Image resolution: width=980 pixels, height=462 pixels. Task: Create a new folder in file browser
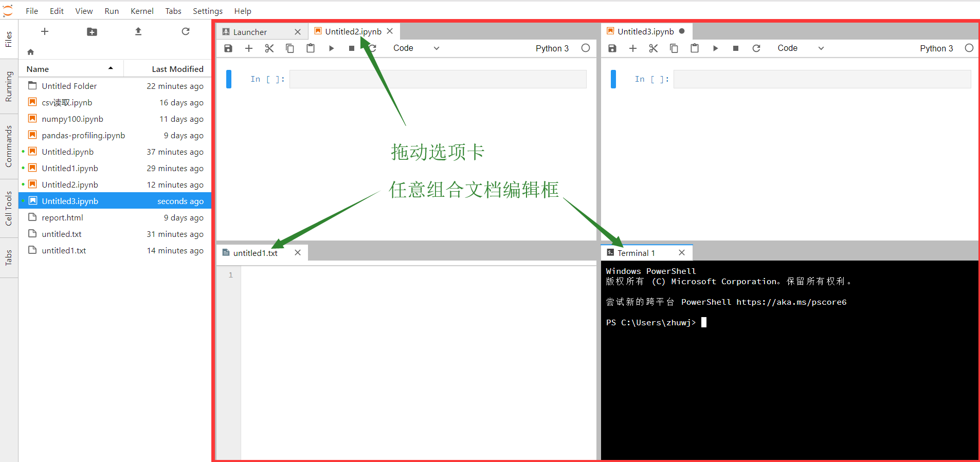click(92, 32)
